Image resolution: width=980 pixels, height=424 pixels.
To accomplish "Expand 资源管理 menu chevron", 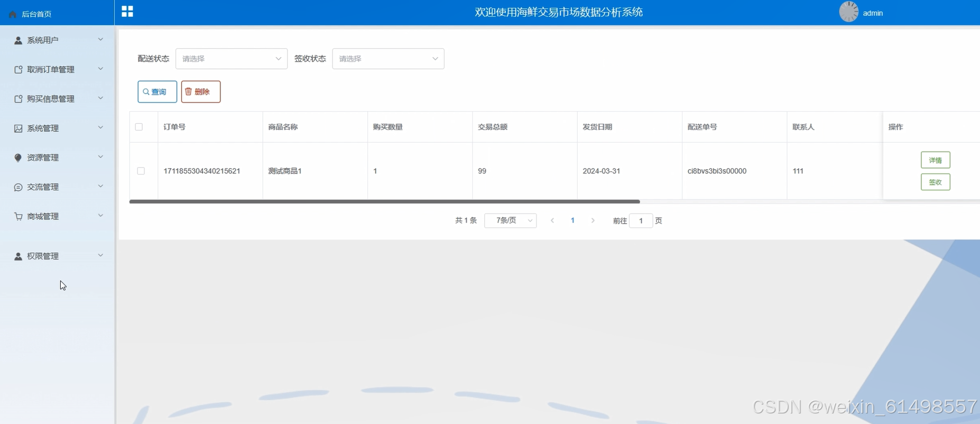I will 100,157.
